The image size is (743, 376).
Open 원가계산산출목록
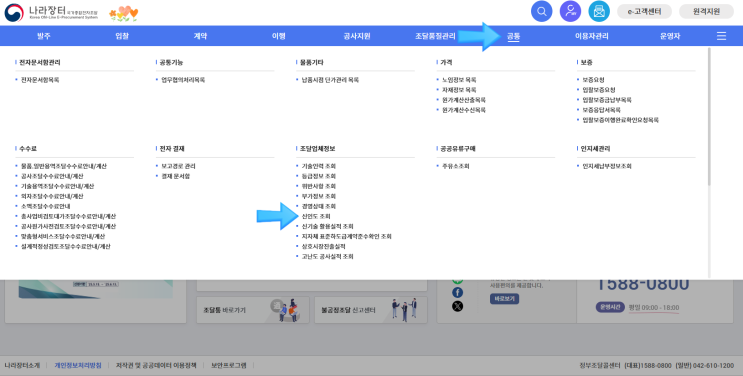pyautogui.click(x=463, y=100)
